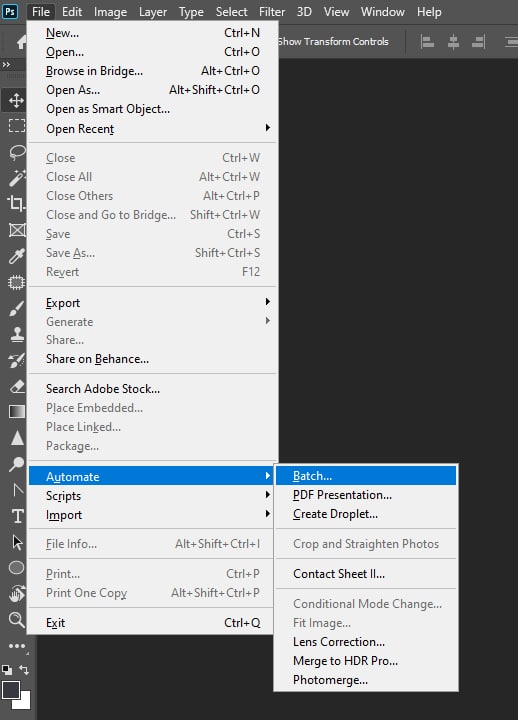Select the Clone Stamp tool
518x720 pixels.
click(x=17, y=334)
